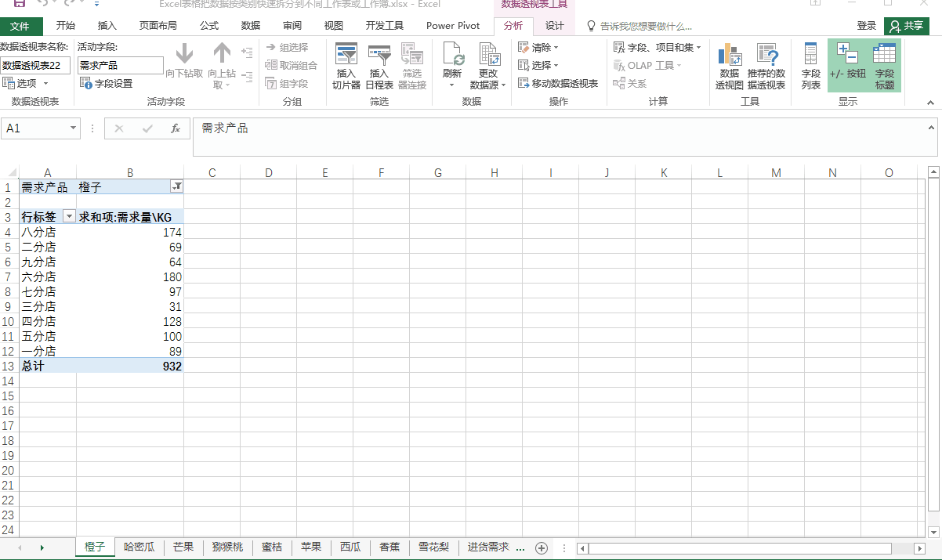Click the Active Field input box
The image size is (942, 560).
coord(121,65)
